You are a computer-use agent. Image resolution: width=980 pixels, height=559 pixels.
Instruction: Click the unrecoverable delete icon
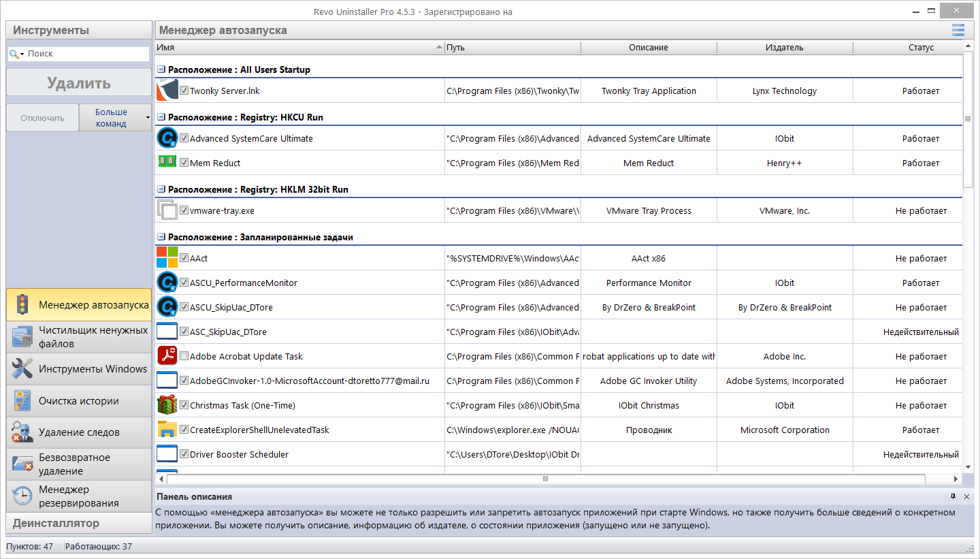tap(22, 464)
